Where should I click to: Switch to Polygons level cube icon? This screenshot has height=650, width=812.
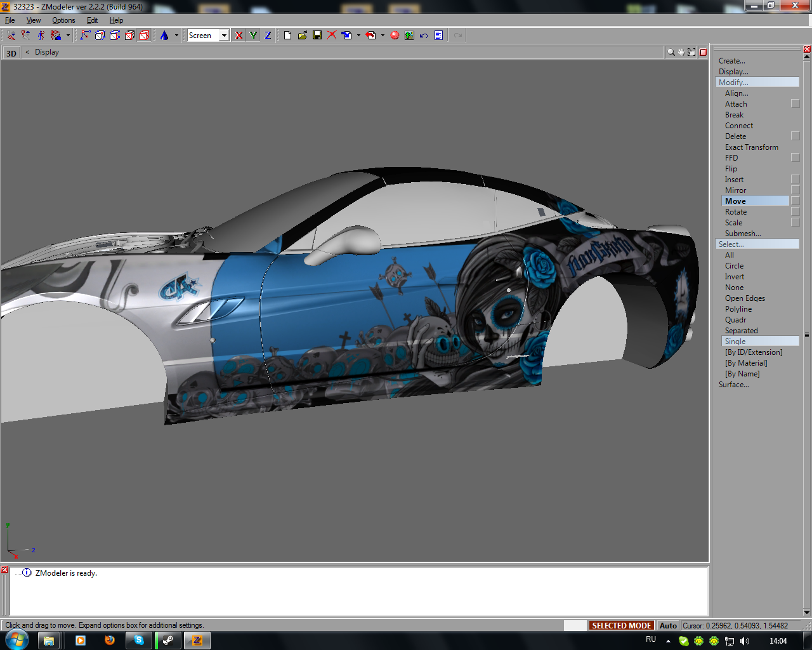click(x=115, y=36)
